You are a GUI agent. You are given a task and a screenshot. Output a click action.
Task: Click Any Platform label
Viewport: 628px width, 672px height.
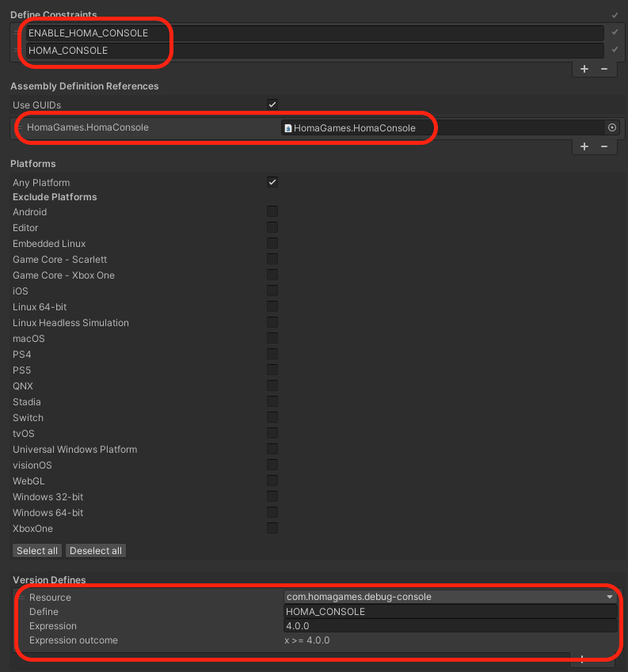coord(41,183)
